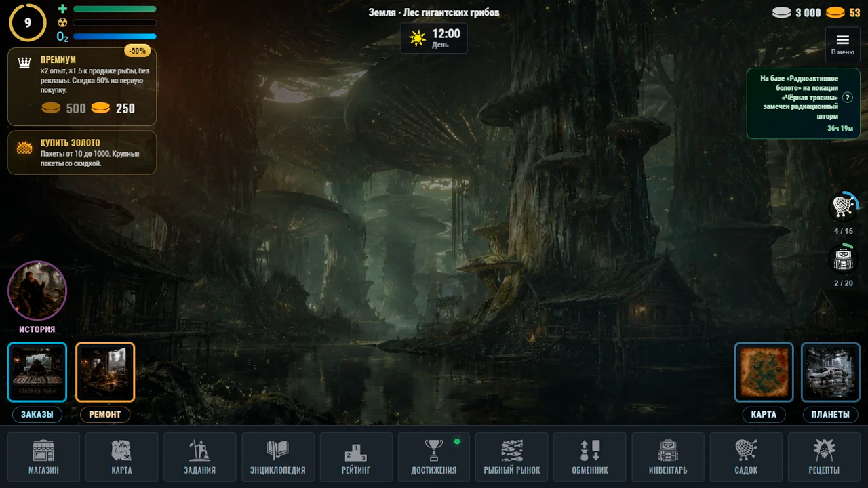Click the 53 gold balance
Image resolution: width=868 pixels, height=488 pixels.
tap(854, 13)
